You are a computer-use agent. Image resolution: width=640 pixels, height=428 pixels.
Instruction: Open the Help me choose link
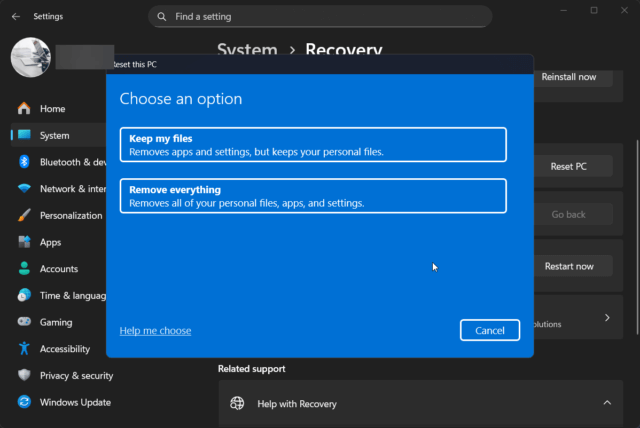point(155,330)
